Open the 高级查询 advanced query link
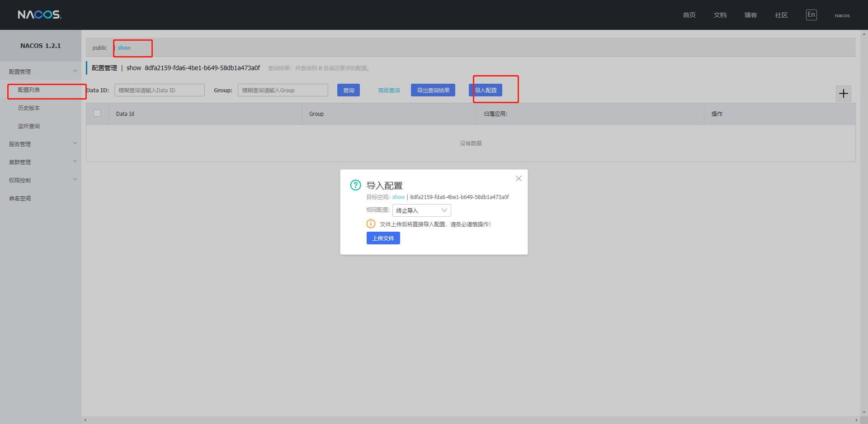The height and width of the screenshot is (424, 868). point(389,91)
